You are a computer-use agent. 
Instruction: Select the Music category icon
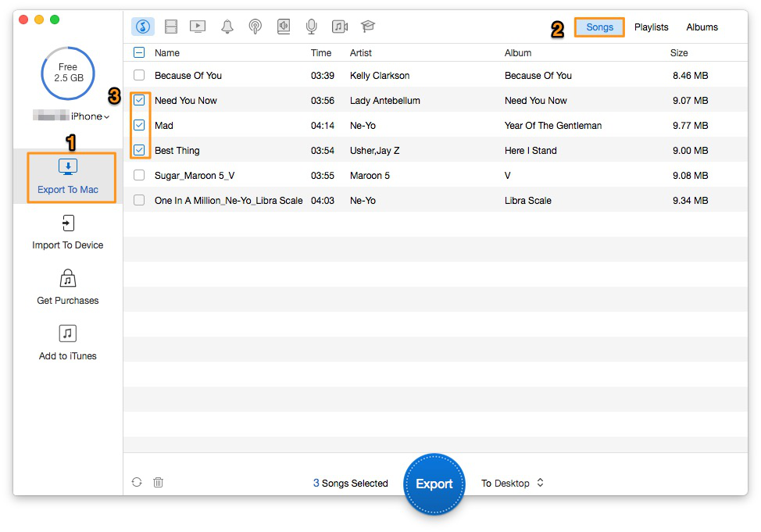tap(143, 27)
